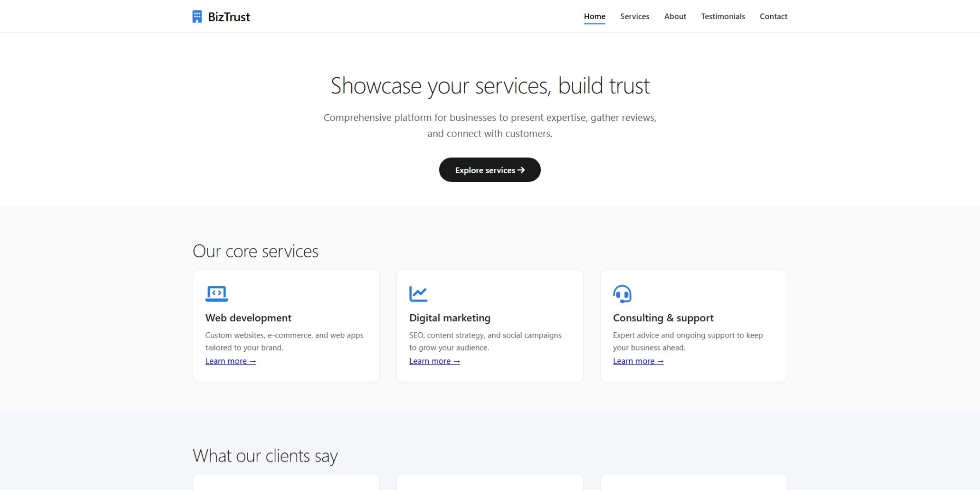The height and width of the screenshot is (490, 980).
Task: Select the Web development card heading
Action: [249, 318]
